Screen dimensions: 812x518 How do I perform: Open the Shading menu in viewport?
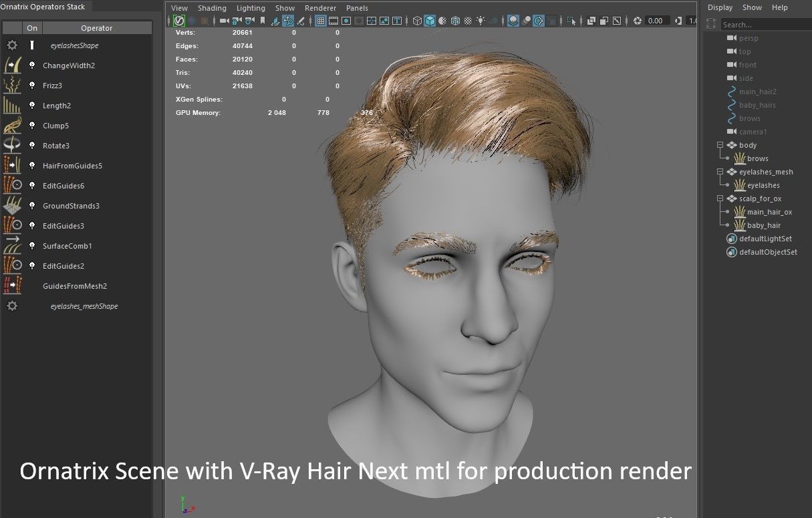click(x=212, y=8)
